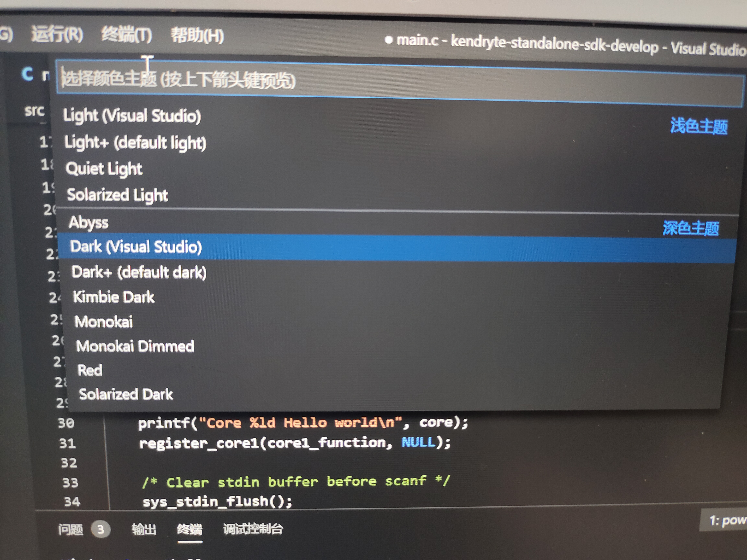This screenshot has width=747, height=560.
Task: Select the Solarized Light theme
Action: tap(118, 195)
